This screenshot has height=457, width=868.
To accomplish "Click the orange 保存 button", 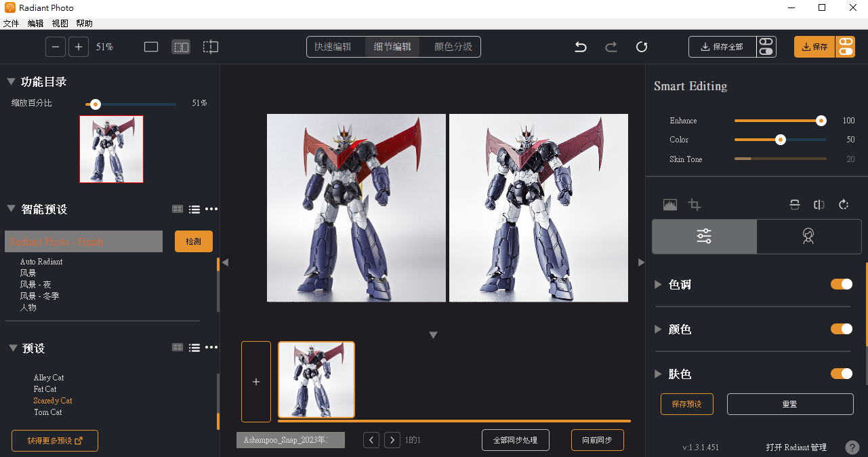I will [x=814, y=47].
